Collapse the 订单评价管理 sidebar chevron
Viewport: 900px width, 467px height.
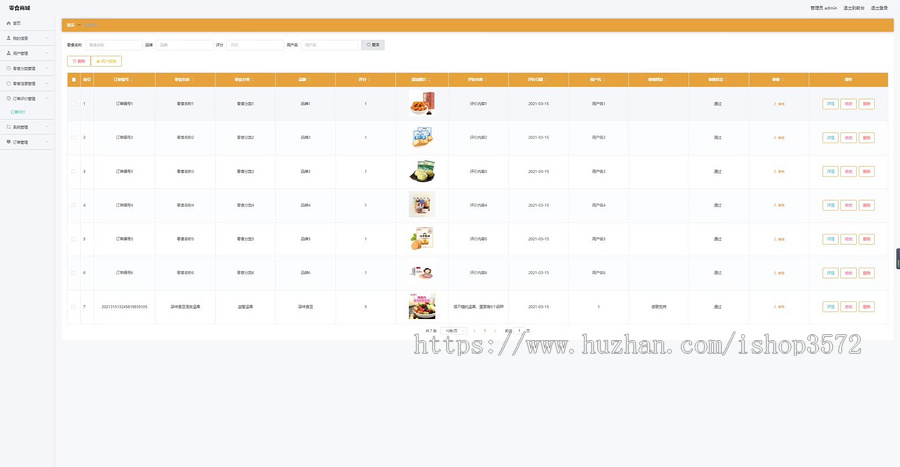(x=47, y=99)
